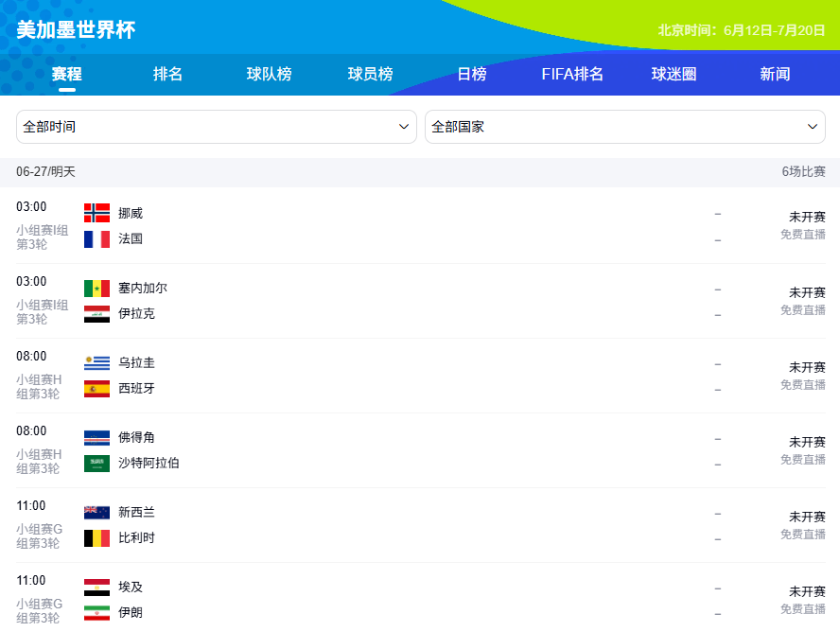The width and height of the screenshot is (840, 632).
Task: Click 免费直播 for the 埃及 vs 伊朗 match
Action: click(802, 609)
